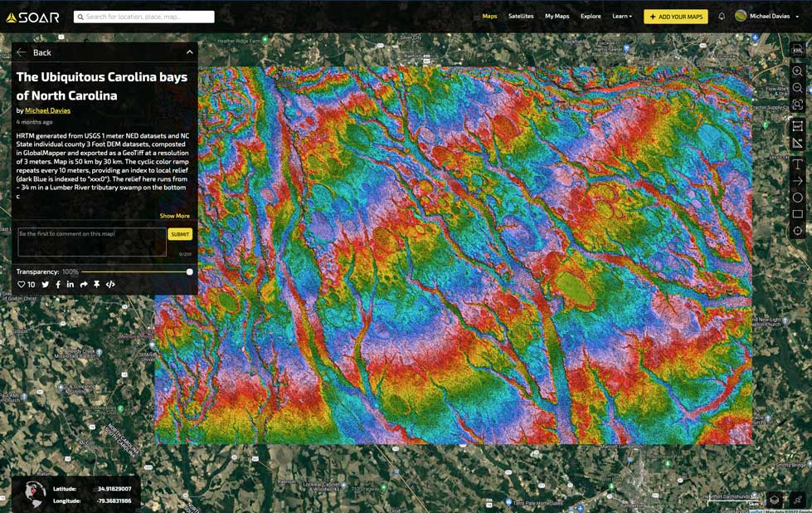The image size is (812, 513).
Task: Like the map with the heart icon
Action: 22,285
